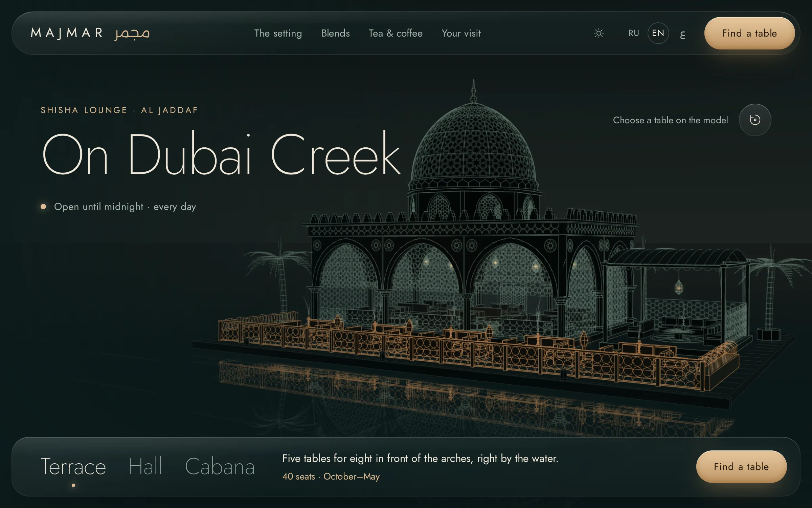Go to the Blends section
Screen dimensions: 812x508
coord(335,33)
